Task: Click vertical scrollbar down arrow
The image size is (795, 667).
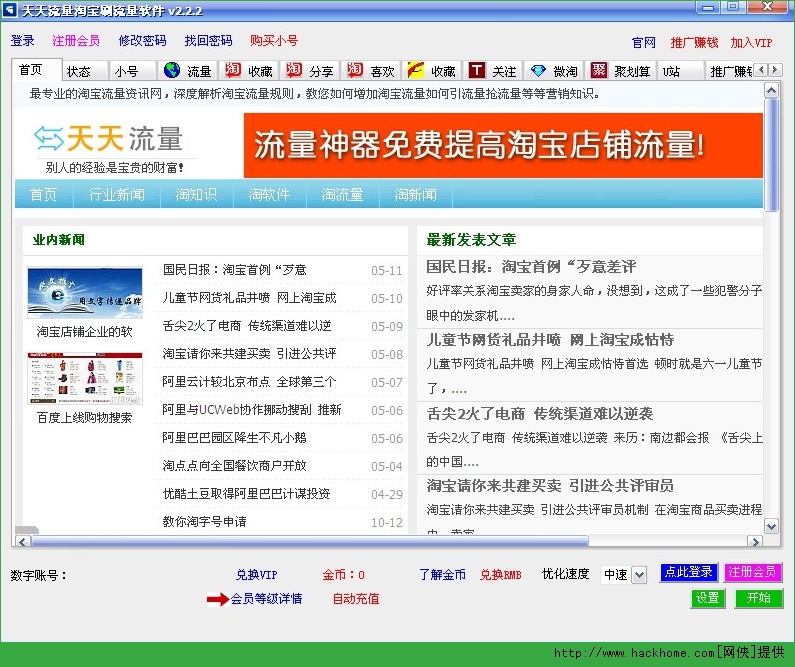Action: pos(771,526)
